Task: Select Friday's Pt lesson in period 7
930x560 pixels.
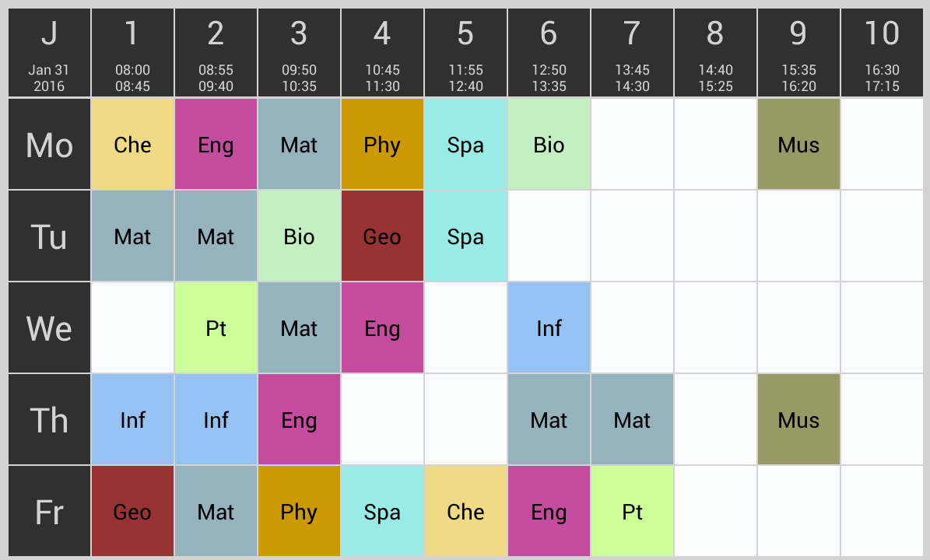Action: (x=632, y=511)
